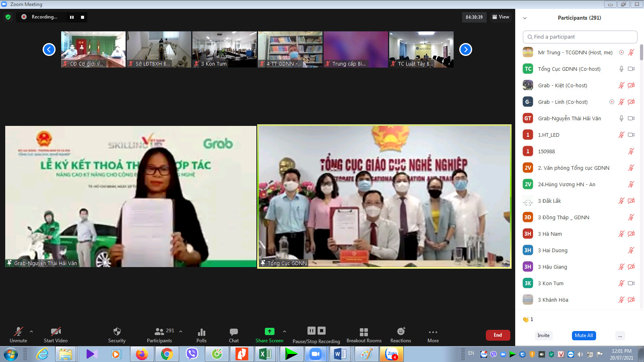
Task: Open the Reactions menu
Action: tap(401, 335)
